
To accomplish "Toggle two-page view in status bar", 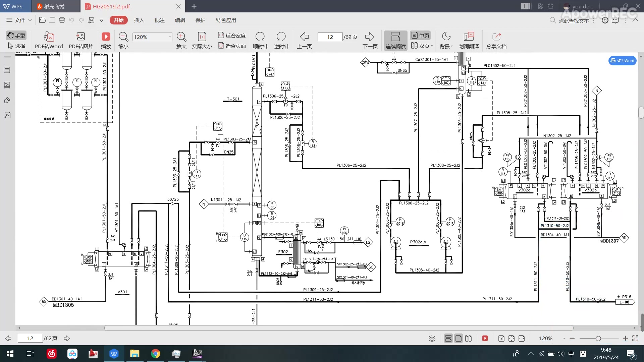I will point(469,339).
